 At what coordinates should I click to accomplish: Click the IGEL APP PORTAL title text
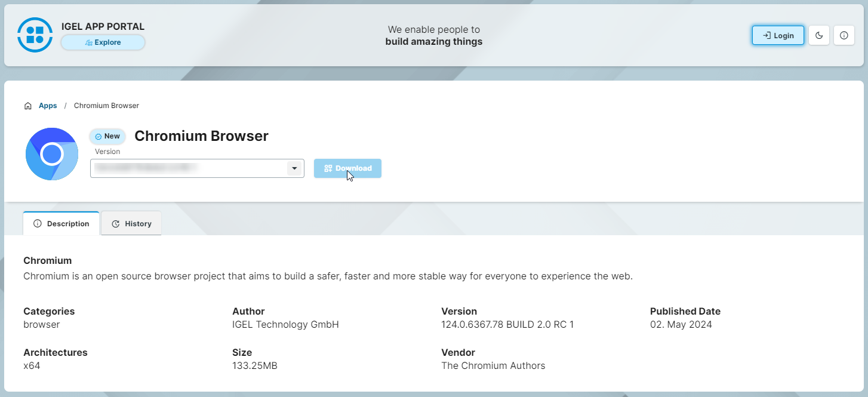[103, 27]
